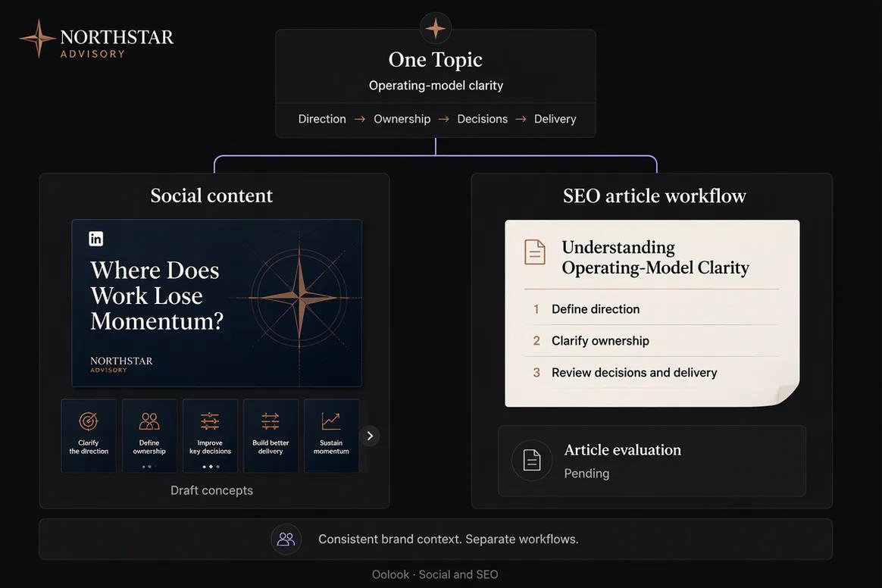Select the Define ownership people icon
The height and width of the screenshot is (588, 882).
(x=149, y=421)
